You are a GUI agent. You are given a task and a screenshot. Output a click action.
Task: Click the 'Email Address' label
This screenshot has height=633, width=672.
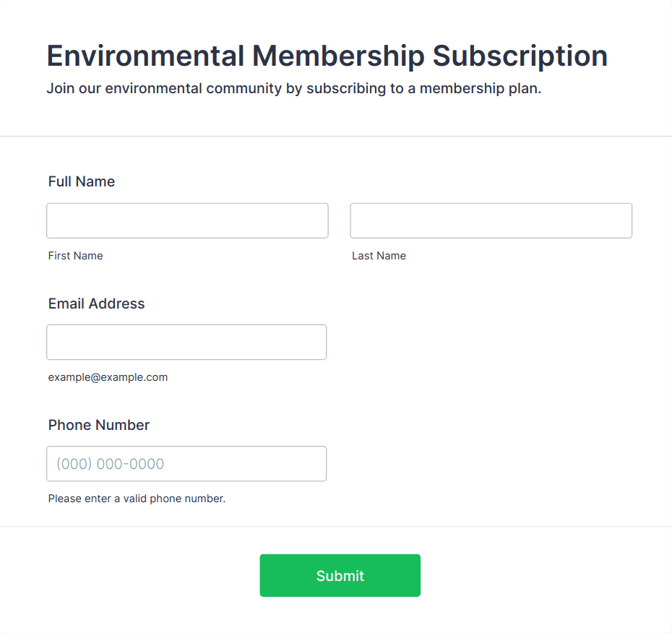(97, 303)
